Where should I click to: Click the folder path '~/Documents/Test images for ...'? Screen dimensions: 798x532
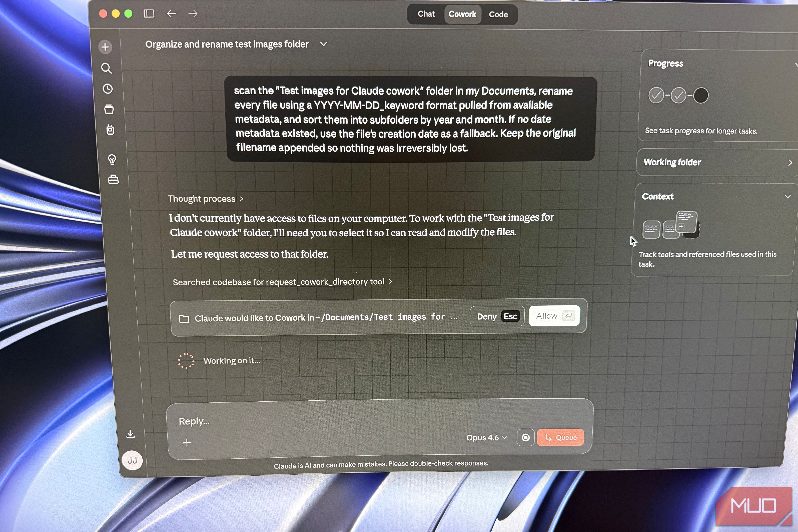click(x=387, y=317)
